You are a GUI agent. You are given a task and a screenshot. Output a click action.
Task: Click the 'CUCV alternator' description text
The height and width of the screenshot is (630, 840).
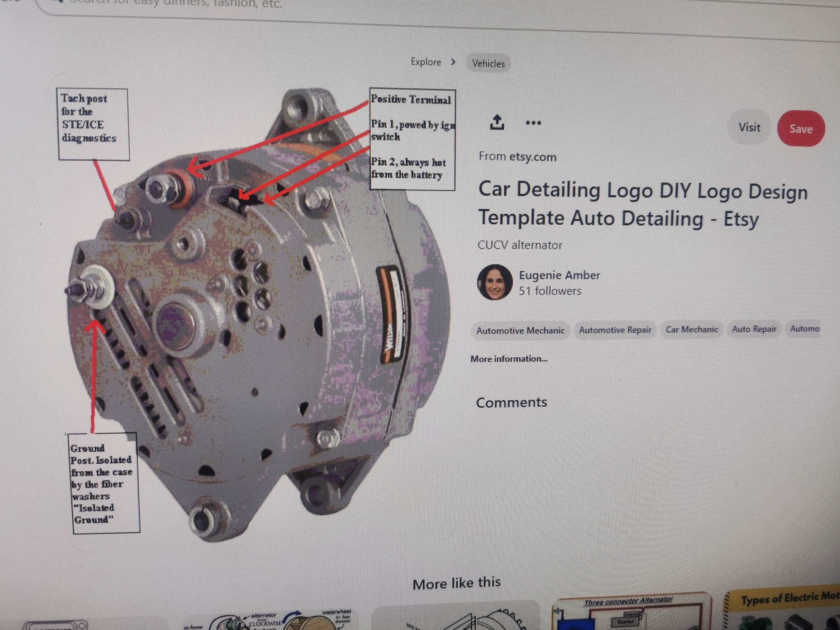[x=520, y=245]
